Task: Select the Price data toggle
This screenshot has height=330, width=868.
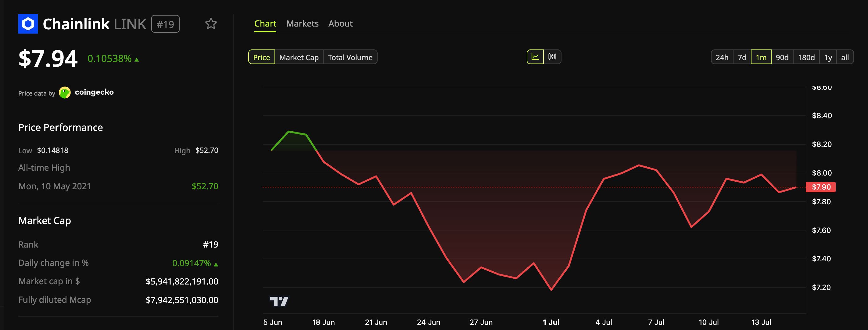Action: pos(261,57)
